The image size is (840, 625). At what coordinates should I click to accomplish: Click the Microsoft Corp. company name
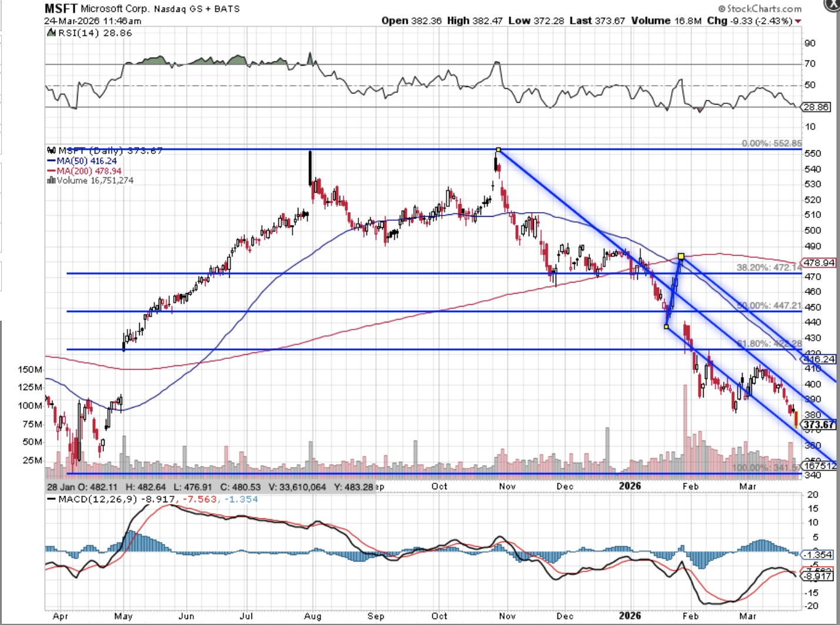[115, 9]
